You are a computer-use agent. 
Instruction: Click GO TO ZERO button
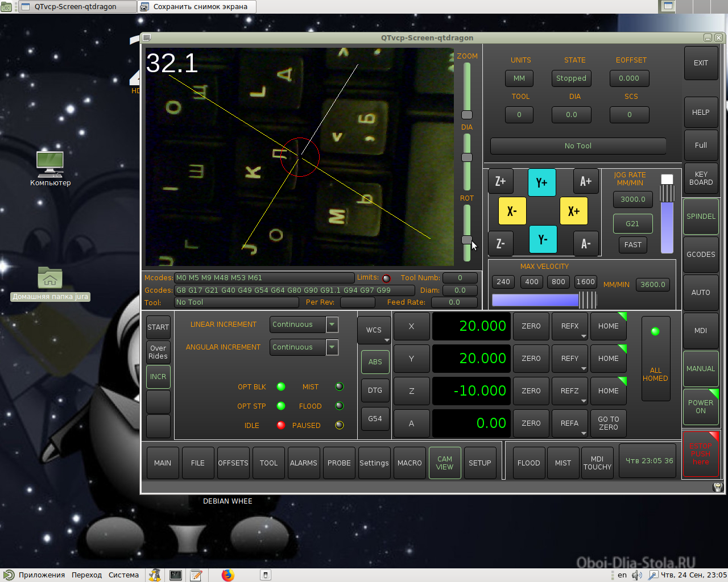click(x=609, y=423)
